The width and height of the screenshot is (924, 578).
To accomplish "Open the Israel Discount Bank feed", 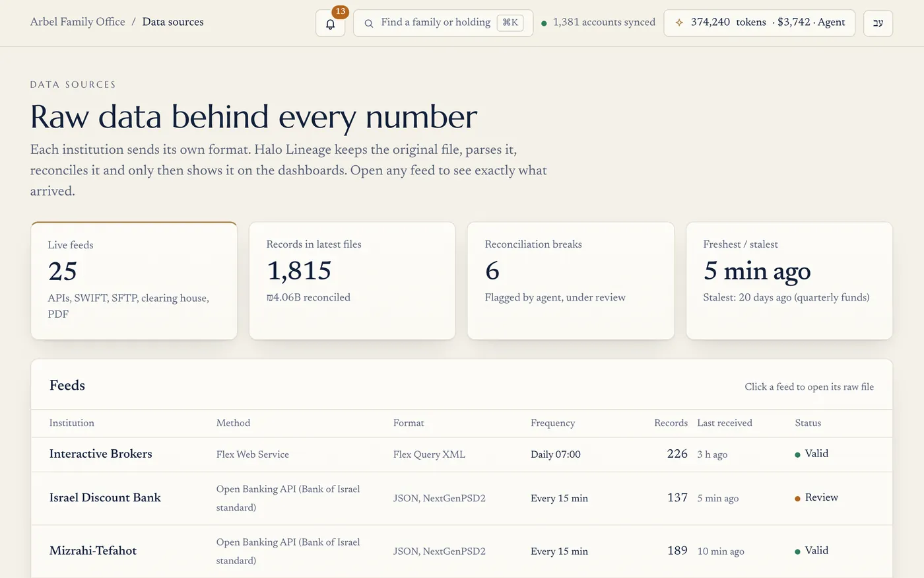I will coord(462,498).
